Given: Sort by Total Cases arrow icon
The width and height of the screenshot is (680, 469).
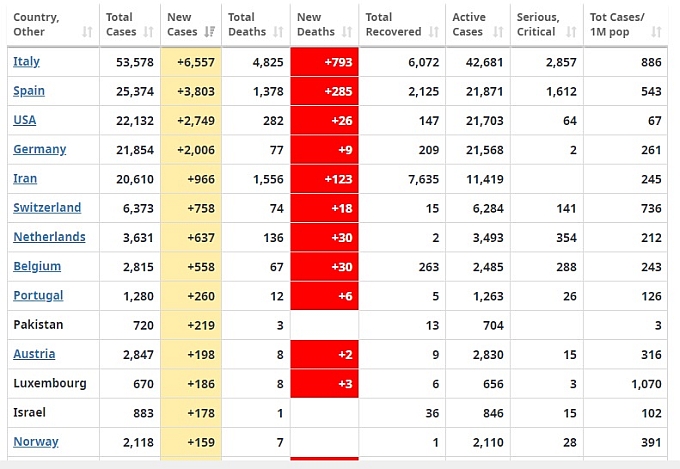Looking at the screenshot, I should [146, 33].
